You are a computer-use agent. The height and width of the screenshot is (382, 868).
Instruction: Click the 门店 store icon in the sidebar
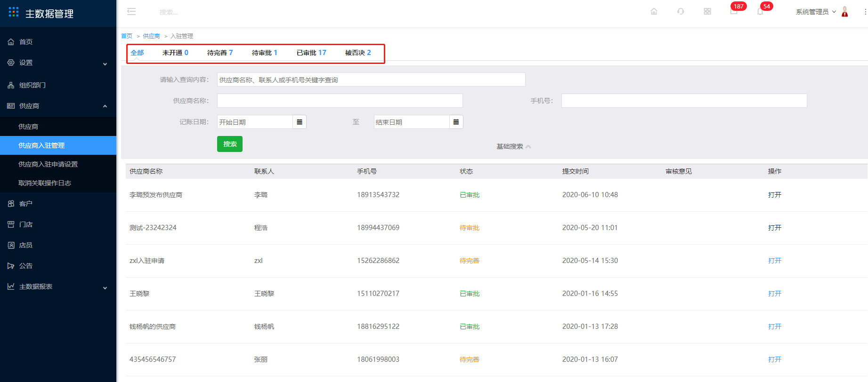11,224
